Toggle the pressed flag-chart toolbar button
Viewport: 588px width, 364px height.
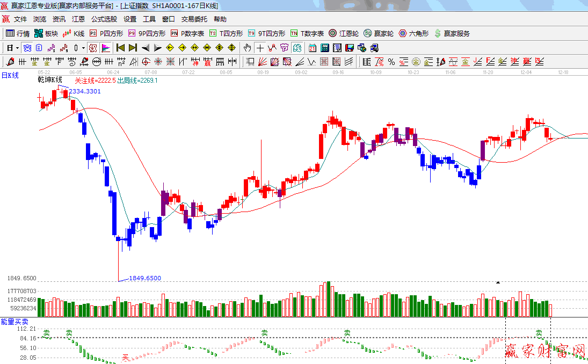coord(106,48)
